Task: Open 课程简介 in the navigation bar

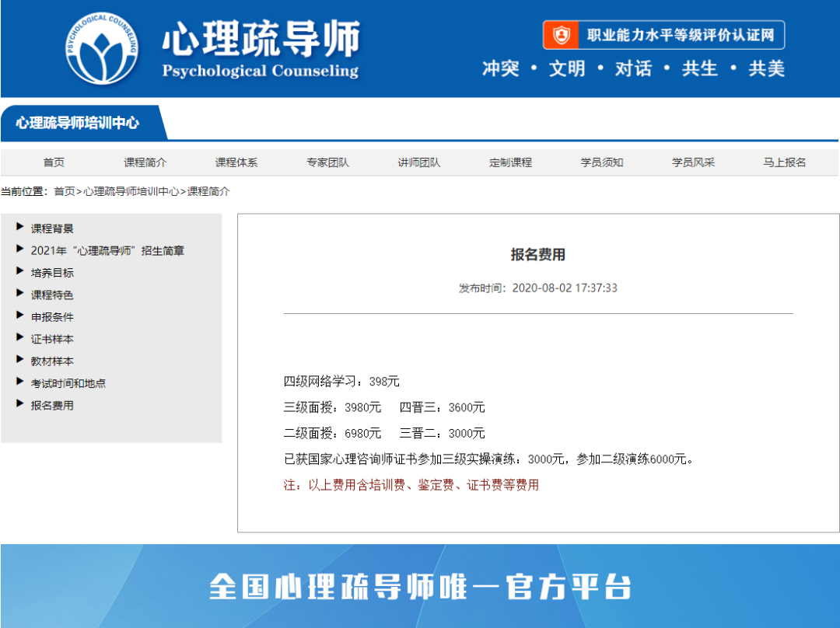Action: [x=145, y=162]
